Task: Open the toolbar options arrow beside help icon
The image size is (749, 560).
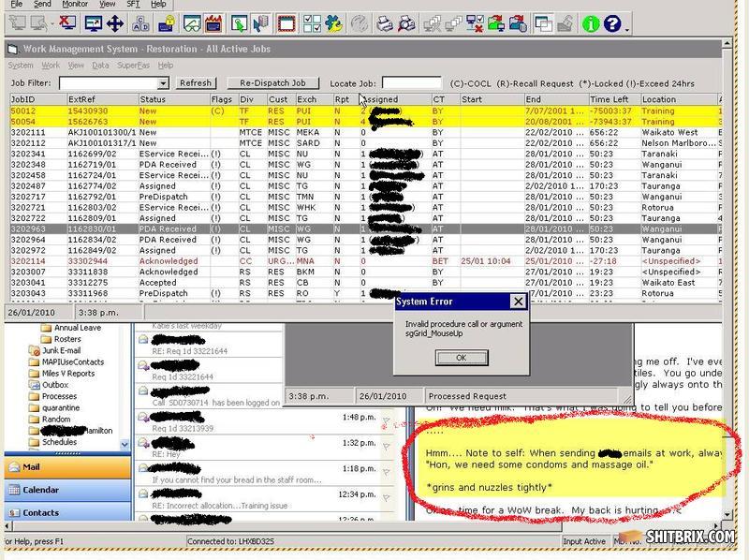Action: pyautogui.click(x=626, y=30)
